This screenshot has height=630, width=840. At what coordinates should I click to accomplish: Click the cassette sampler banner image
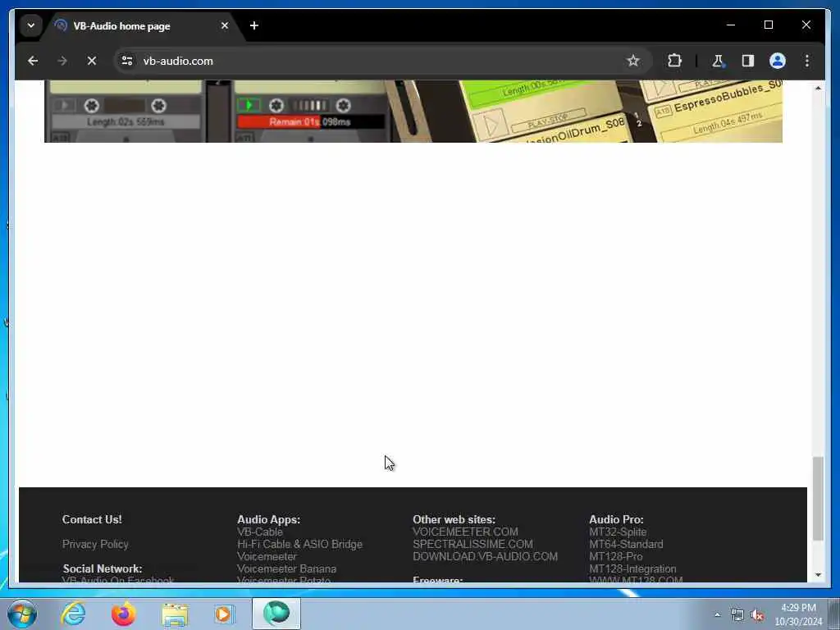[413, 112]
